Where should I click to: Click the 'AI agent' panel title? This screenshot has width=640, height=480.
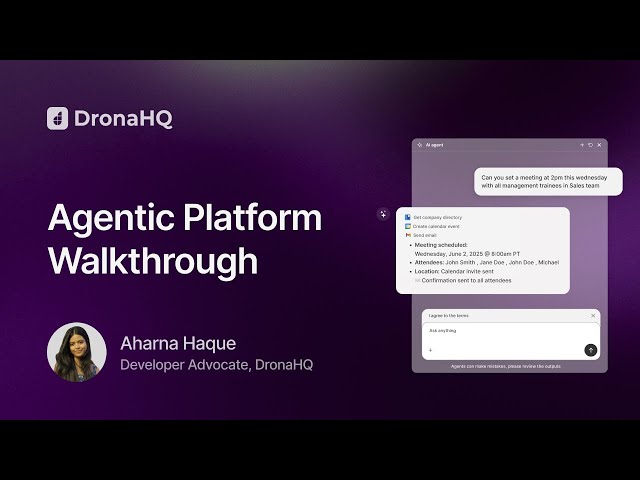(x=434, y=145)
